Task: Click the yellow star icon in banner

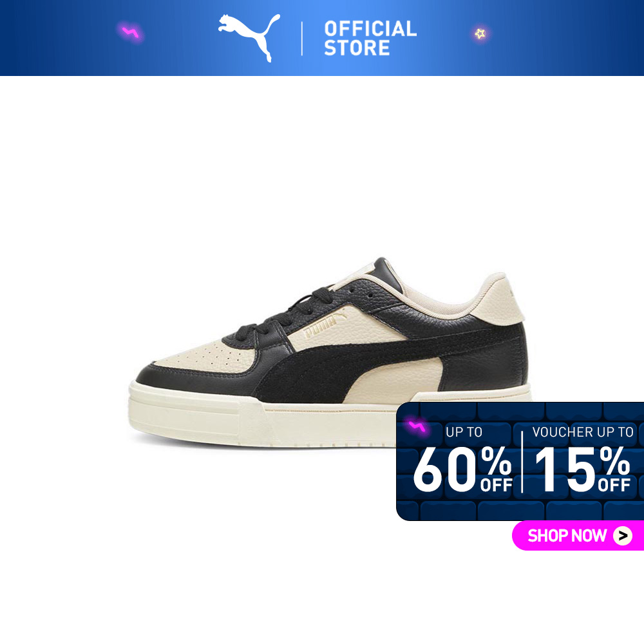Action: pos(480,33)
